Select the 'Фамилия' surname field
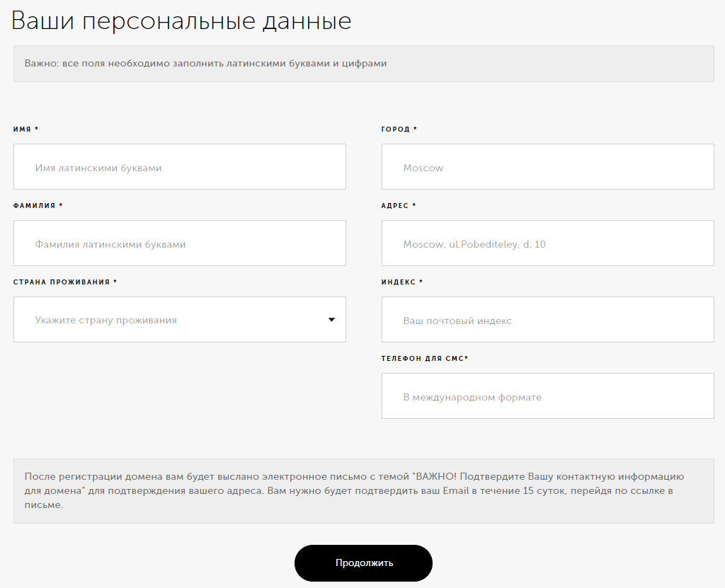The image size is (725, 588). 179,243
